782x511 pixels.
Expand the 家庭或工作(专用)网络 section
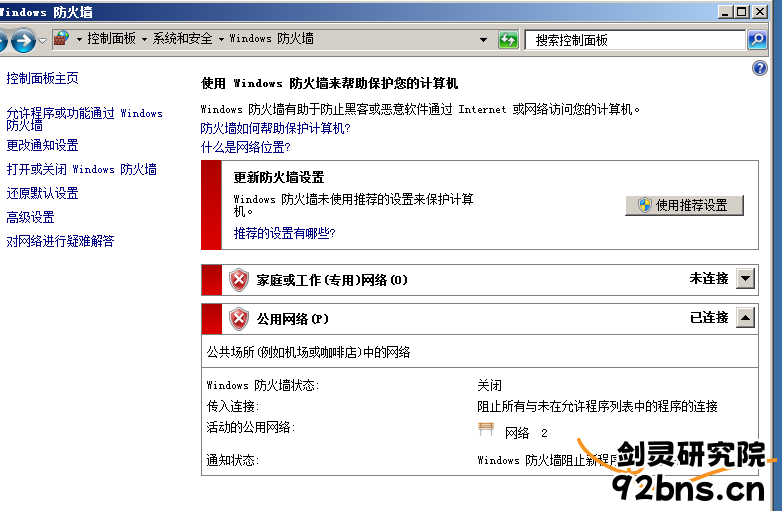point(746,279)
